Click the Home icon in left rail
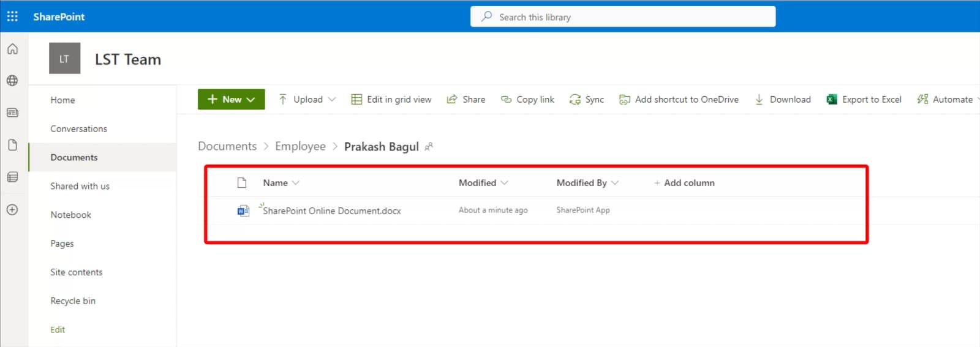This screenshot has width=980, height=347. click(12, 49)
